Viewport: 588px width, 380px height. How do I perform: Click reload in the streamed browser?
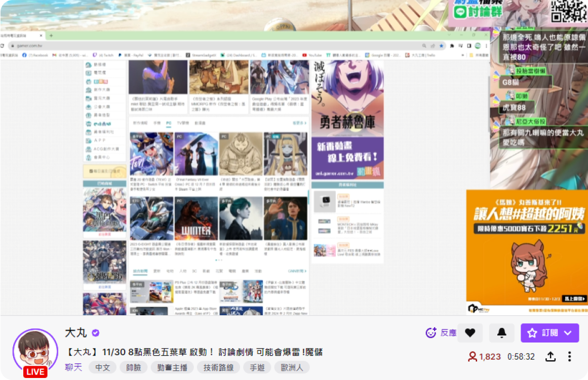click(x=2, y=46)
